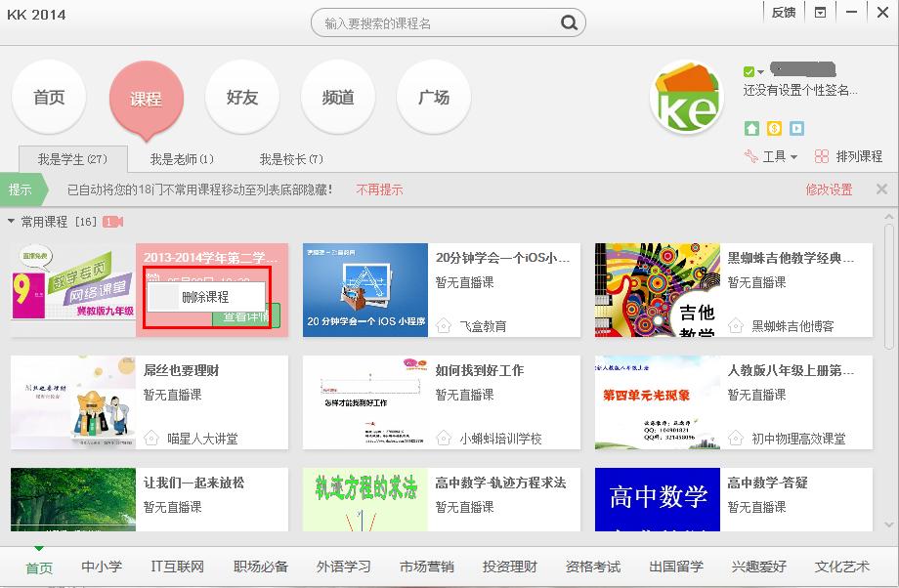Click the live camera badge beside 常用课程

pyautogui.click(x=113, y=222)
